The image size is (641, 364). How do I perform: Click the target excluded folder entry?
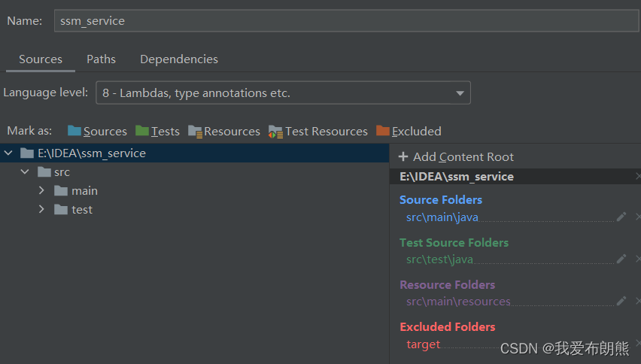(423, 344)
